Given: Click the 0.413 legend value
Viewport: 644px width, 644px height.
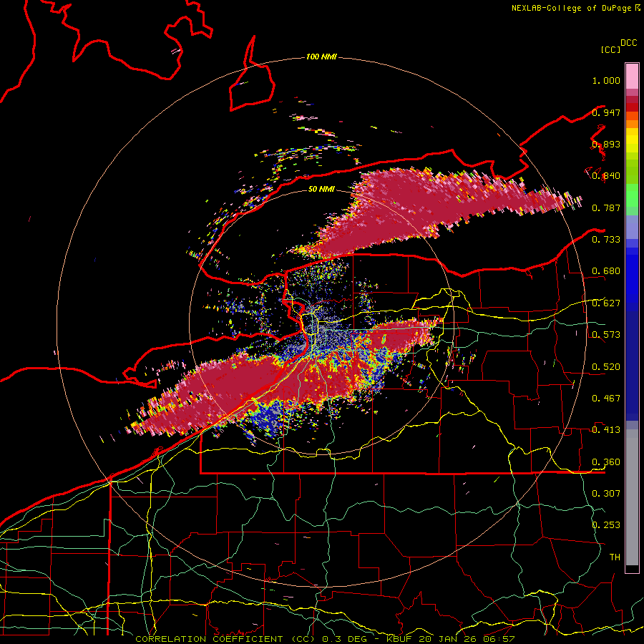Looking at the screenshot, I should coord(606,430).
